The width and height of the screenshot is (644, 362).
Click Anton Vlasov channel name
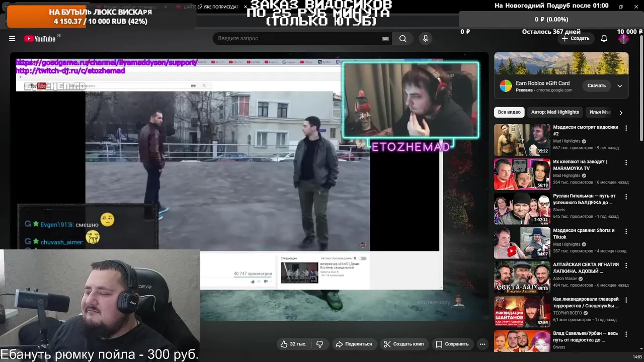click(x=566, y=279)
